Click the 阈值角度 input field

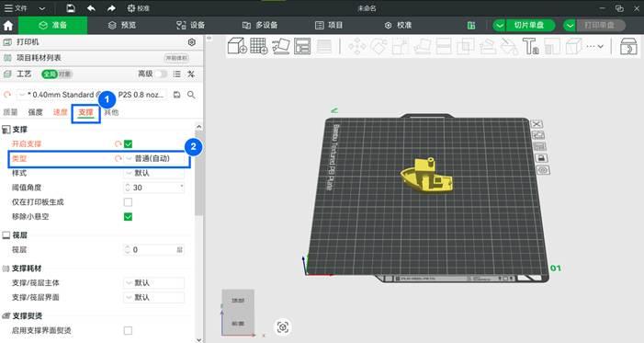(x=154, y=188)
